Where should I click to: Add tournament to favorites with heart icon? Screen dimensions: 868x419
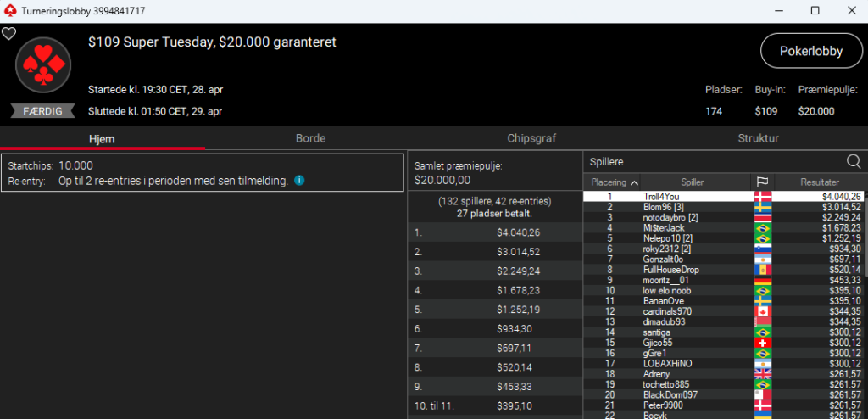(x=8, y=34)
